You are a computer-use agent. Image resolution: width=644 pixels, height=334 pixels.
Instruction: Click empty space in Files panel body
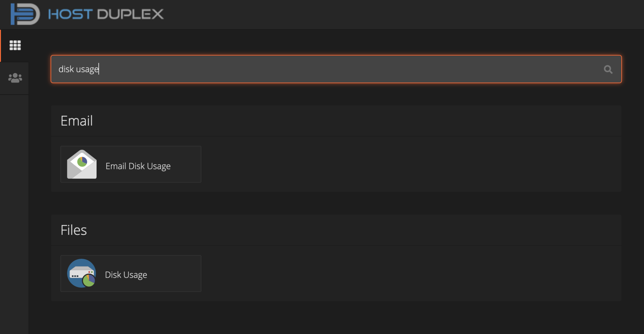coord(409,273)
